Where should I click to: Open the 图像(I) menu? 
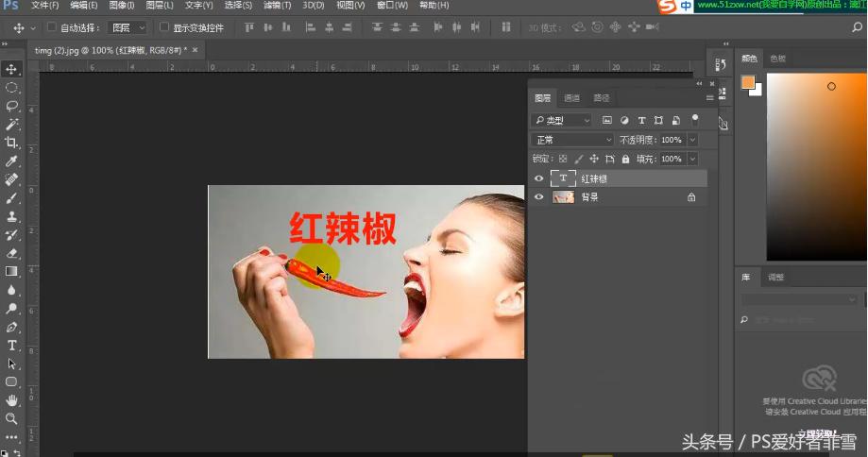122,5
